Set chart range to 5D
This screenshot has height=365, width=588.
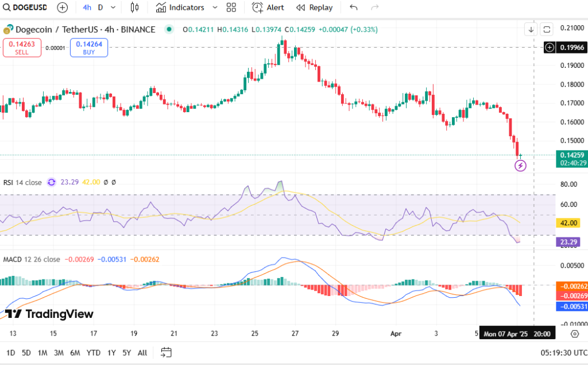pyautogui.click(x=26, y=352)
